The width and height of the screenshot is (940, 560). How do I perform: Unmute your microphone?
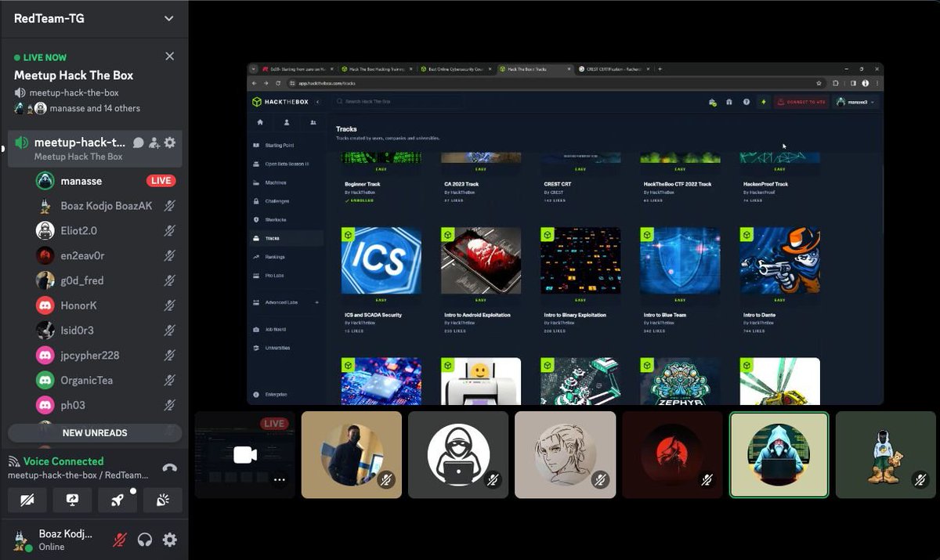pos(120,540)
